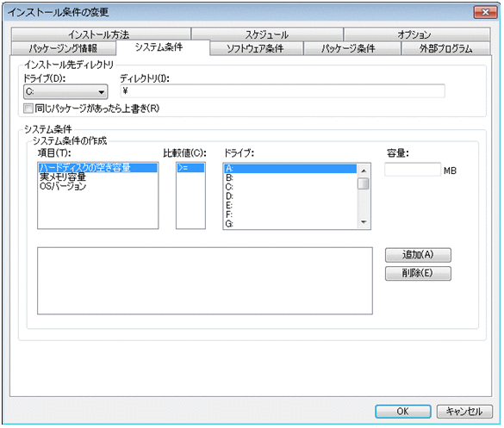Click the drive list scrollbar thumb
This screenshot has width=504, height=428.
364,183
